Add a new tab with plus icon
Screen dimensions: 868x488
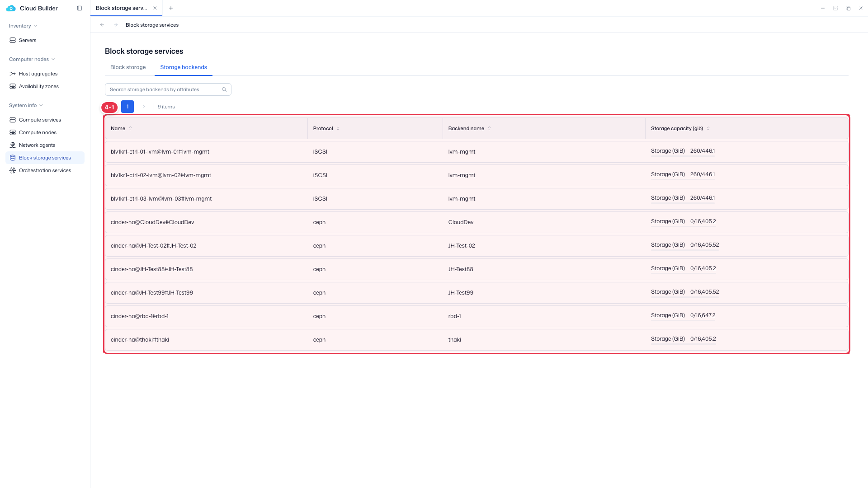point(171,8)
